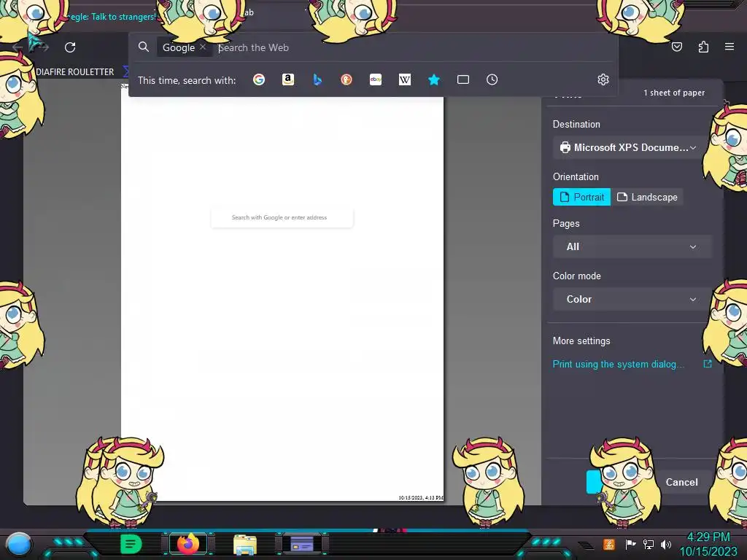747x560 pixels.
Task: Expand More settings section
Action: point(581,341)
